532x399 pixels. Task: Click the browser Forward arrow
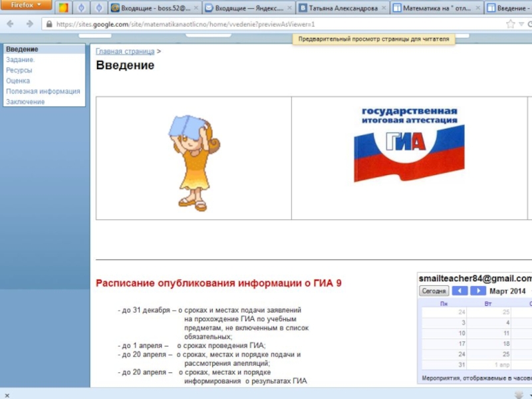(30, 24)
